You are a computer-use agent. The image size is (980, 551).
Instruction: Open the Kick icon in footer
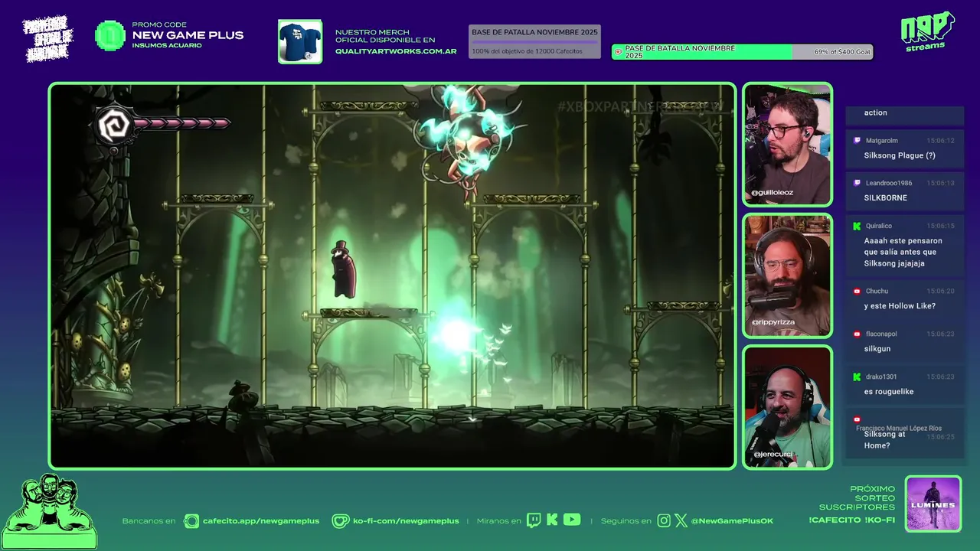552,520
